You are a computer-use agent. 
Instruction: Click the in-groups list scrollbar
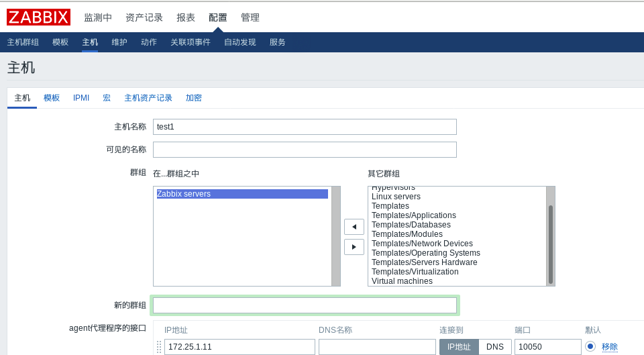coord(336,236)
